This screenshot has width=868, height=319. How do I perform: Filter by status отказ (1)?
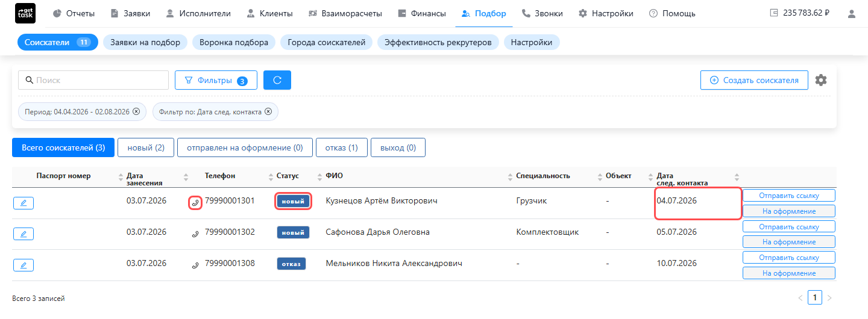342,147
